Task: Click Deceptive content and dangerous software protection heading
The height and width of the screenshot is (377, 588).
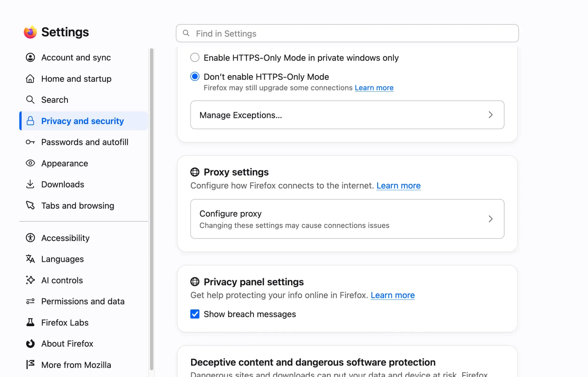Action: [x=313, y=362]
